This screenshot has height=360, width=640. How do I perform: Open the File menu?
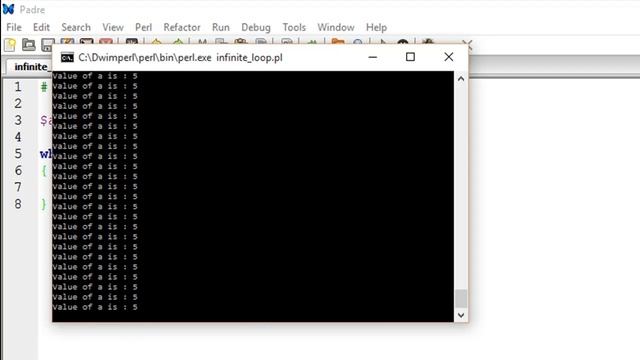(x=14, y=27)
